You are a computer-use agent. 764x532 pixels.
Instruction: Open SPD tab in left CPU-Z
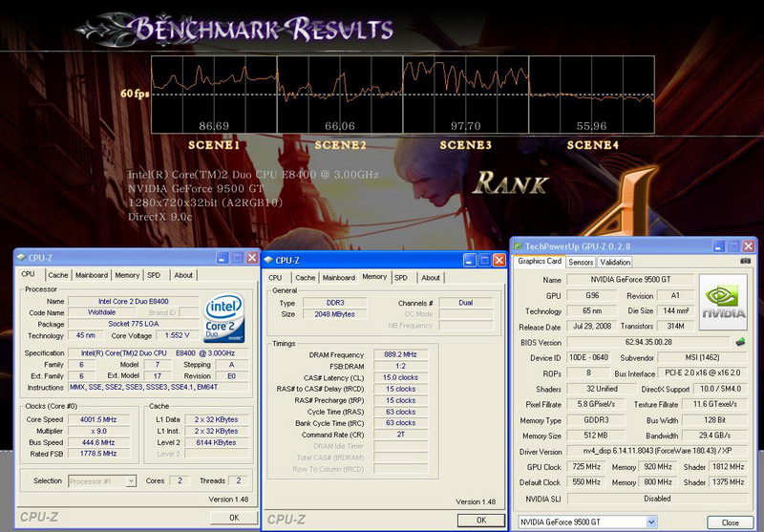[x=154, y=275]
